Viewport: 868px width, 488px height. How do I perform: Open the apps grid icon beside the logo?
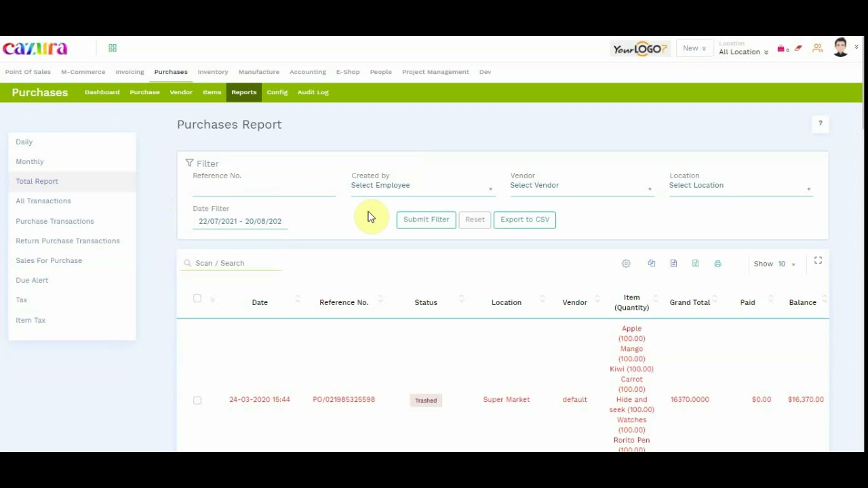pyautogui.click(x=113, y=48)
